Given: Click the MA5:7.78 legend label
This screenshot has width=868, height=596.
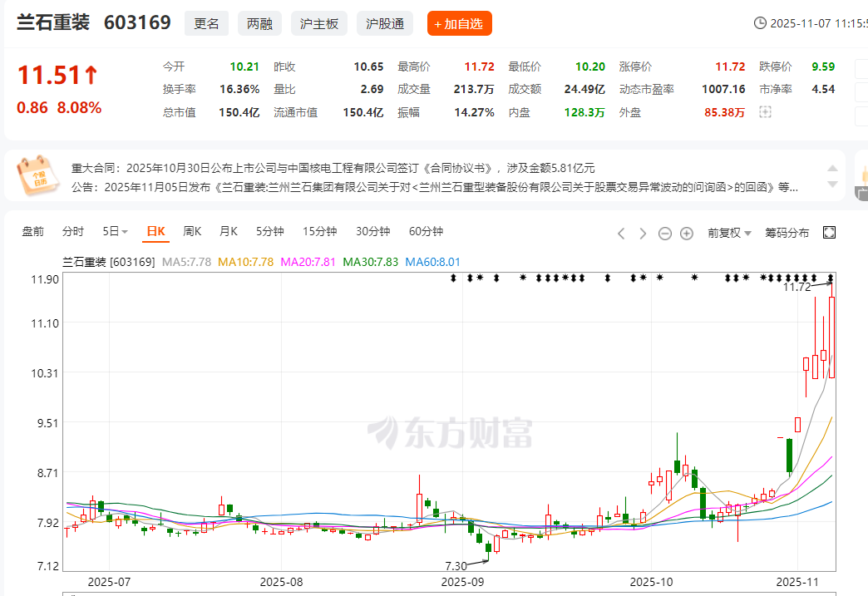Looking at the screenshot, I should point(186,262).
